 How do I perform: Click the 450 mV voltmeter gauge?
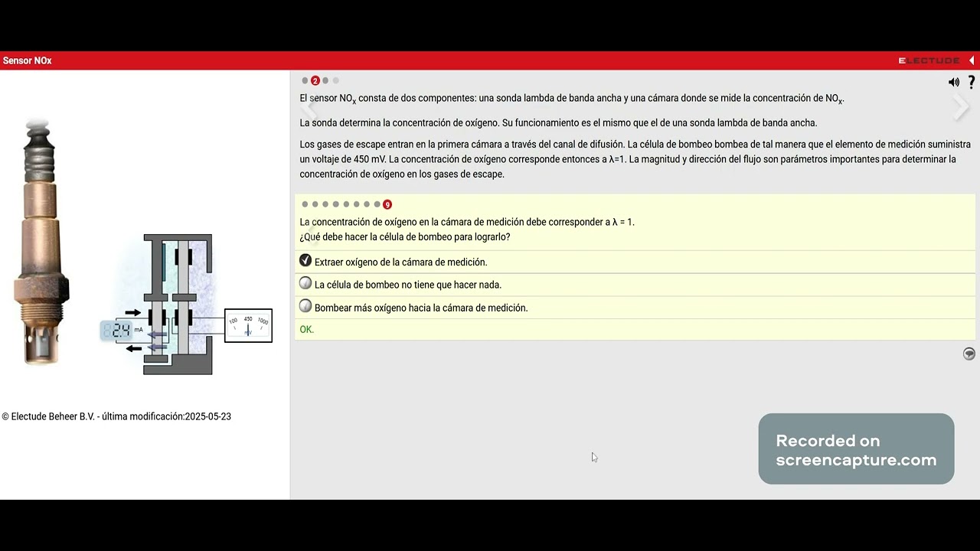point(248,325)
